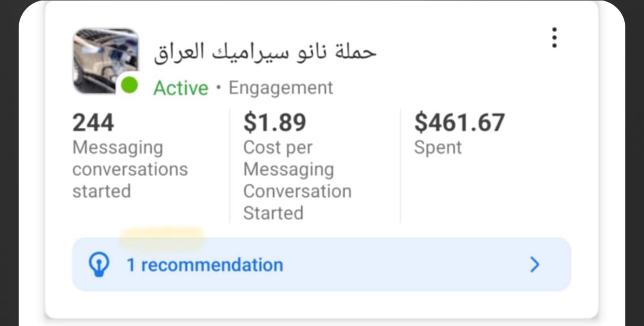The image size is (644, 326).
Task: Select the "Engagement" objective label
Action: (x=281, y=88)
